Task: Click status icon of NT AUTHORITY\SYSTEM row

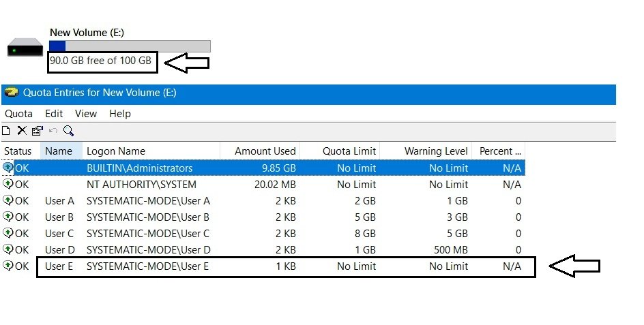Action: pyautogui.click(x=8, y=184)
